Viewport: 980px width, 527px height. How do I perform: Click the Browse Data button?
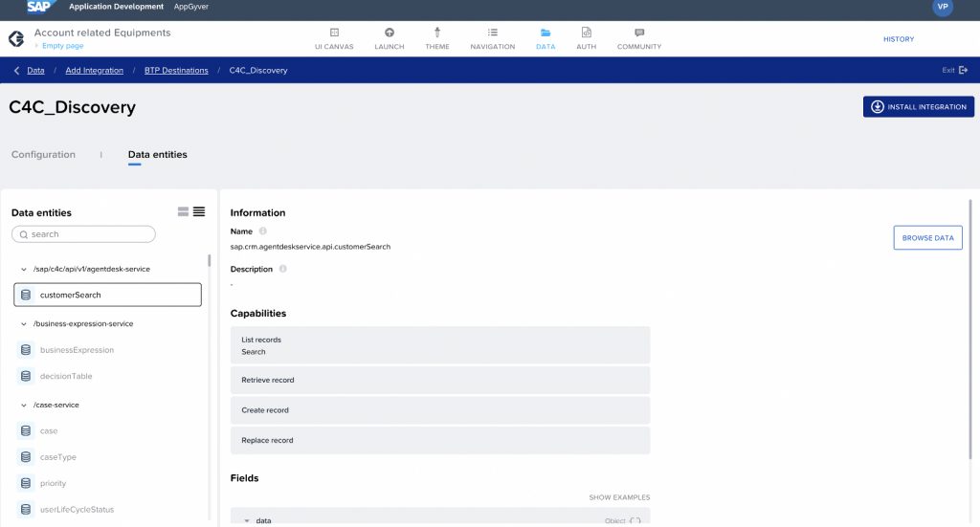pos(927,238)
